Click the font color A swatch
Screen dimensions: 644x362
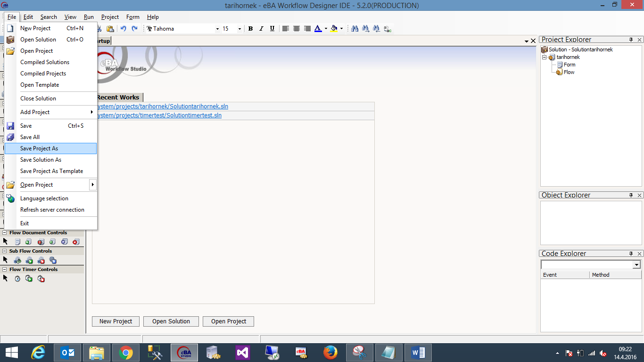point(318,29)
